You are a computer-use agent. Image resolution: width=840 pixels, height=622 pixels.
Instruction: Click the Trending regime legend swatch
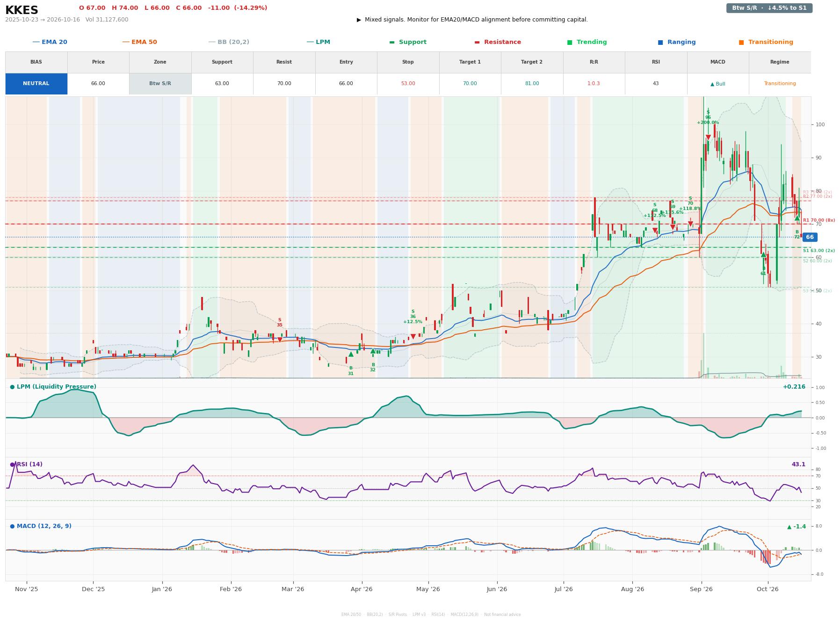pos(570,42)
